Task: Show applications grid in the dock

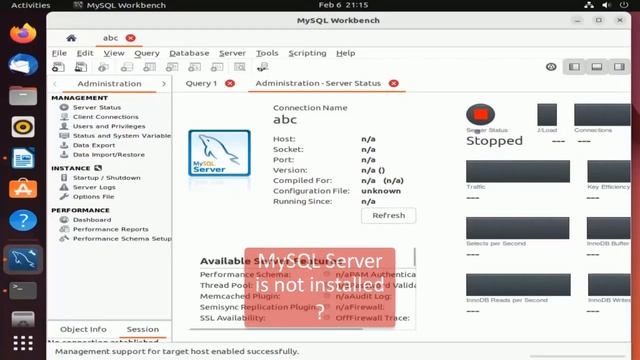Action: pyautogui.click(x=23, y=343)
